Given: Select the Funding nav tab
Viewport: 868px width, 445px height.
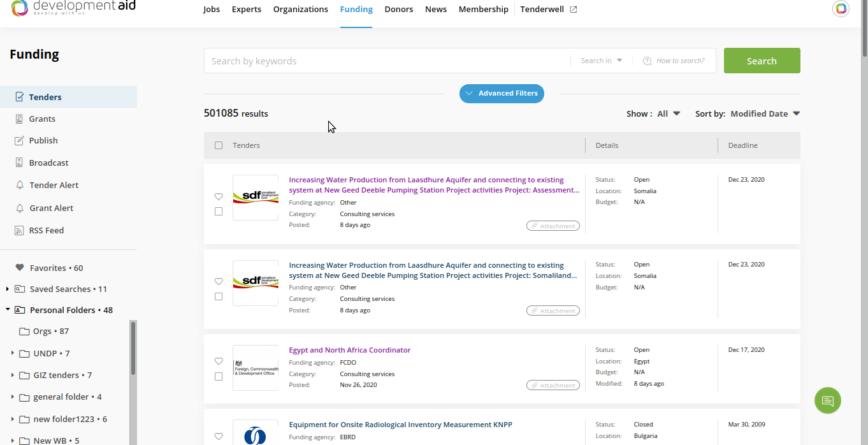Looking at the screenshot, I should [x=357, y=9].
